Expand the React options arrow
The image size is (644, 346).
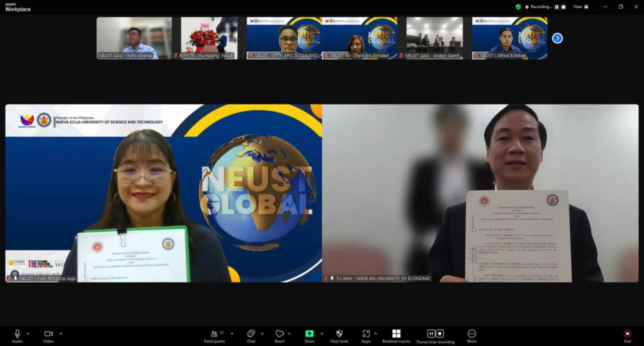pos(289,333)
